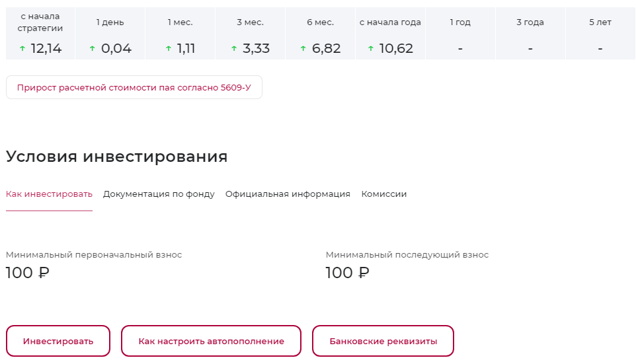This screenshot has height=364, width=638.
Task: Select the 1 день period header
Action: (110, 22)
